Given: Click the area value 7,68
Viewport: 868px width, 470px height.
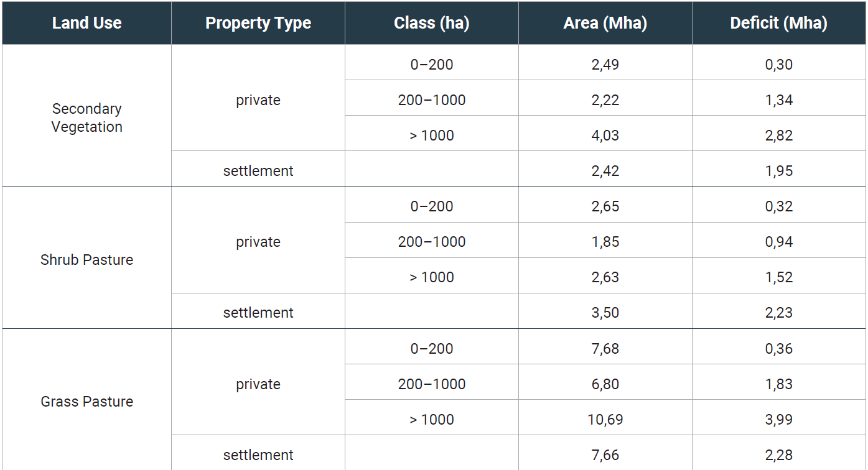Looking at the screenshot, I should [x=605, y=349].
